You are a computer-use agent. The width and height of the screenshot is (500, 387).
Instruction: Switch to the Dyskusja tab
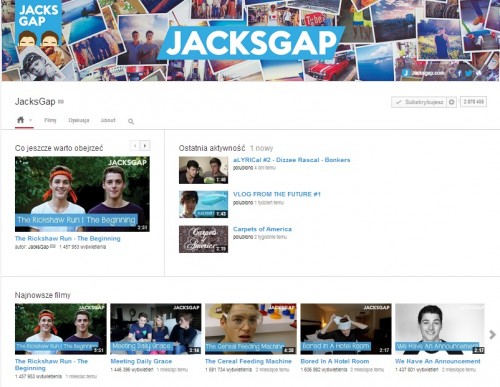79,120
